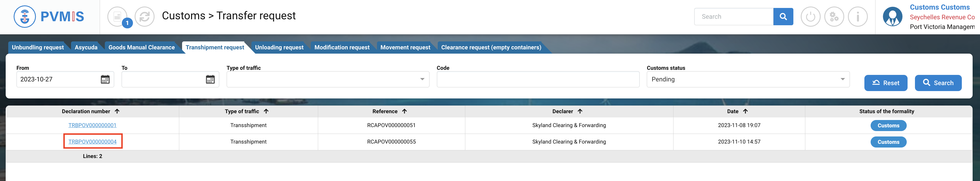Click Customs status button for TRBPOV000000004
Screen dimensions: 980x181
click(888, 142)
